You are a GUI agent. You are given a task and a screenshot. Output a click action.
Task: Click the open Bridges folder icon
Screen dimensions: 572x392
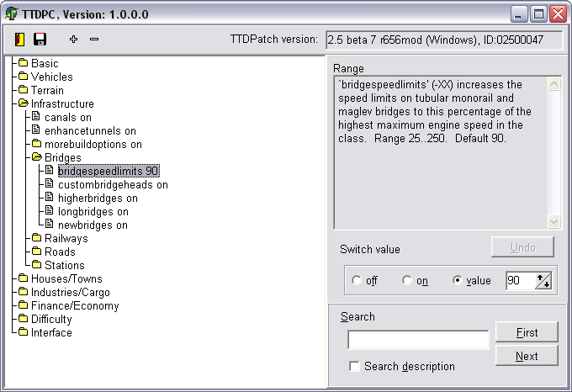37,157
